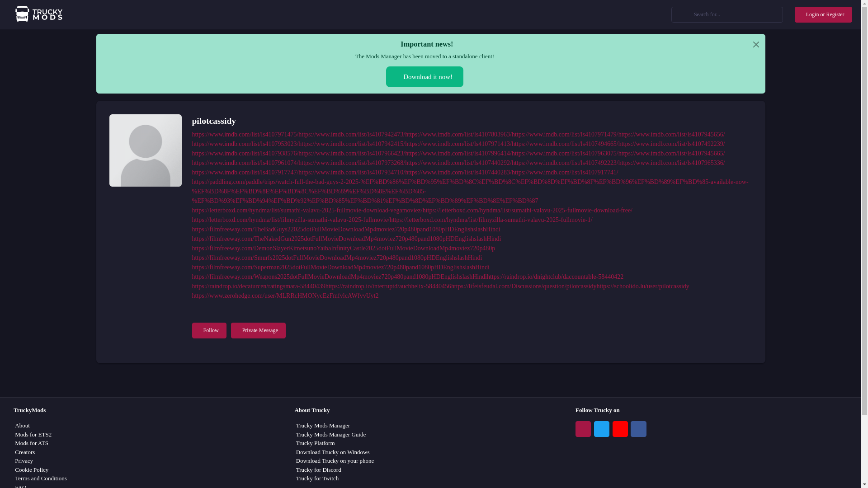Dismiss the Important news banner
868x488 pixels.
point(756,44)
